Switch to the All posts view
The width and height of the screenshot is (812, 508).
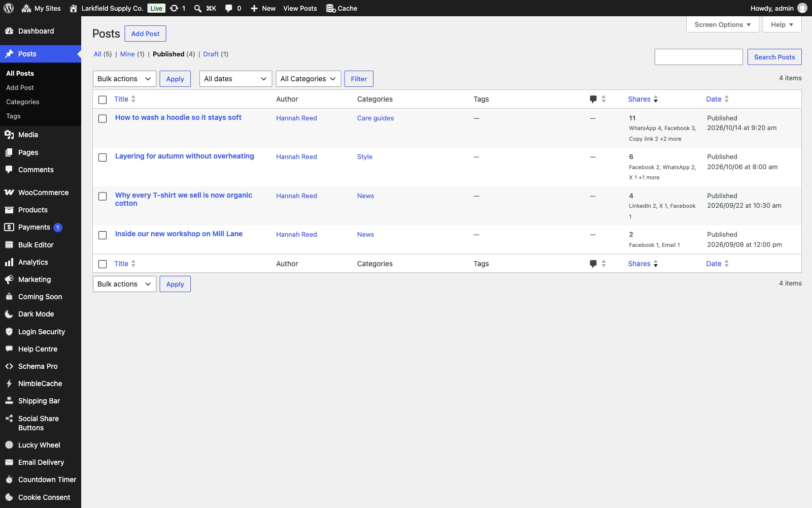tap(97, 54)
